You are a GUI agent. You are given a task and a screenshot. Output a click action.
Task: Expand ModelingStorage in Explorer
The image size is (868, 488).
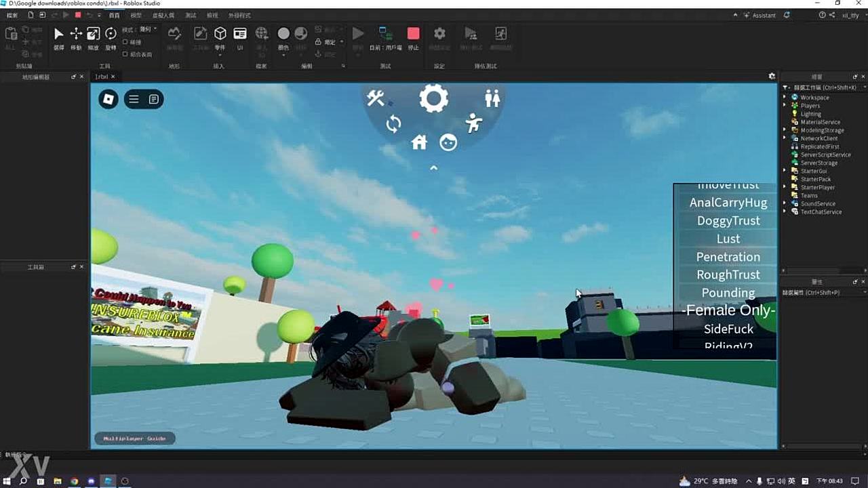click(x=785, y=130)
